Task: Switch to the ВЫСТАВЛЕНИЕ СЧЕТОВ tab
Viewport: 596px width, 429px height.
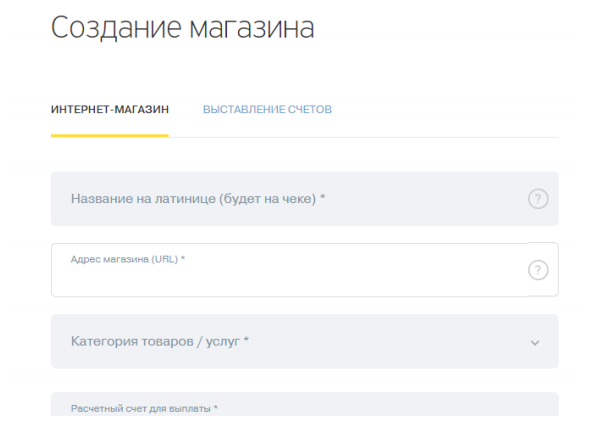Action: point(267,109)
